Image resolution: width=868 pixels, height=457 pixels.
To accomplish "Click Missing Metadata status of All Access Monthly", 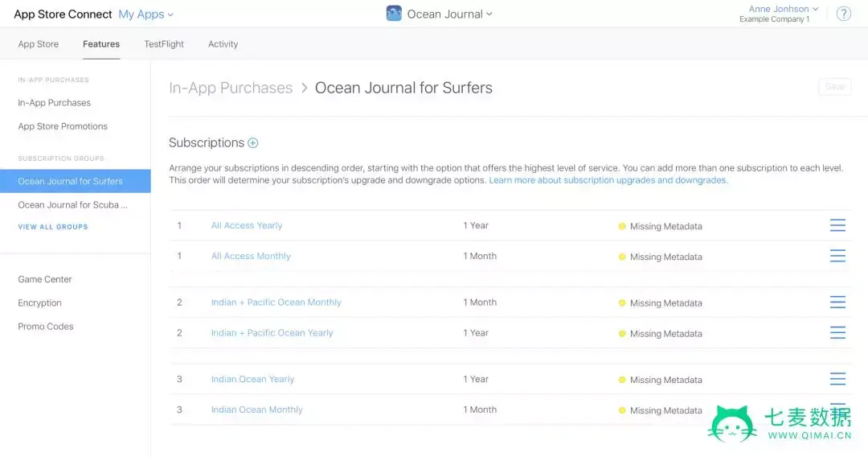I will coord(661,257).
